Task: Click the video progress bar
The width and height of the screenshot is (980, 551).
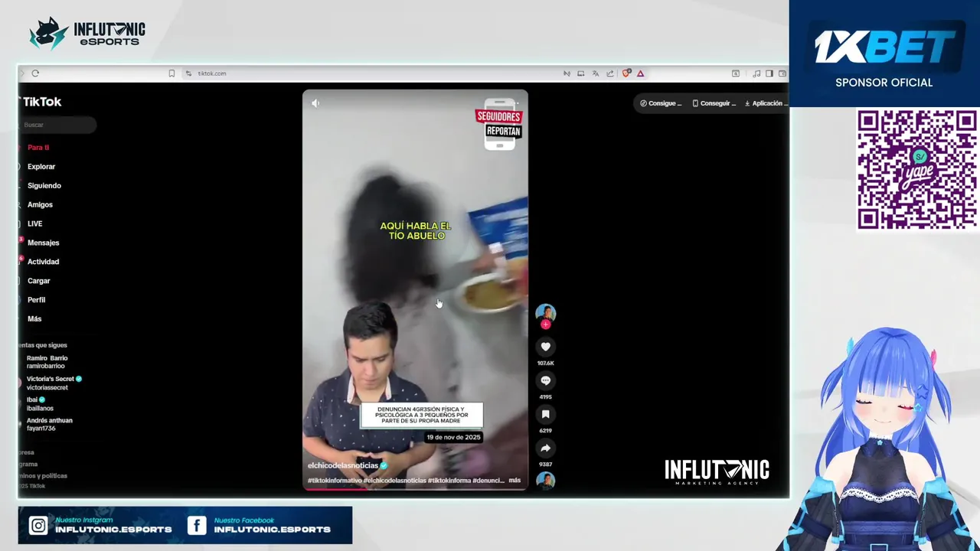Action: click(415, 488)
